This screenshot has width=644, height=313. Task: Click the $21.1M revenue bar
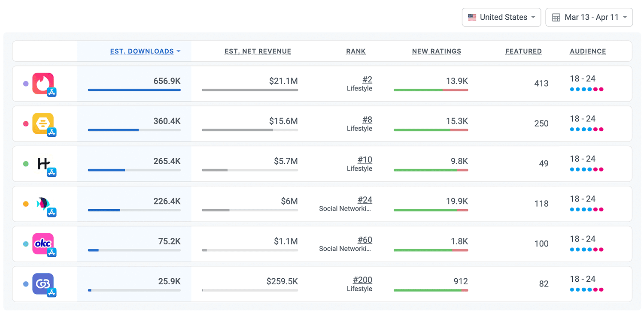pos(250,90)
